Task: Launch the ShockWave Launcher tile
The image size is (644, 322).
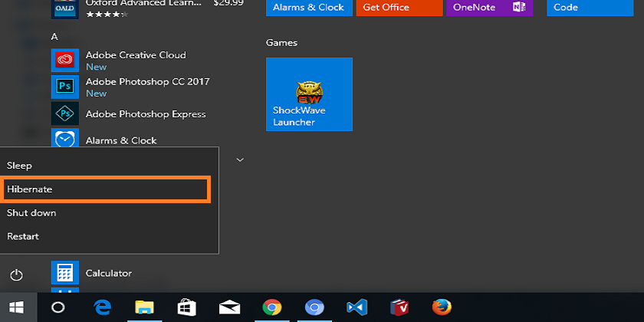Action: pos(309,94)
